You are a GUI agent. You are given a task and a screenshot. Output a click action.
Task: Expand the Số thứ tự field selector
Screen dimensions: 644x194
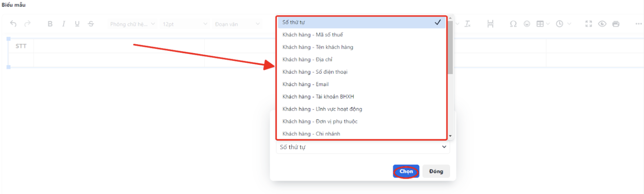[x=363, y=147]
